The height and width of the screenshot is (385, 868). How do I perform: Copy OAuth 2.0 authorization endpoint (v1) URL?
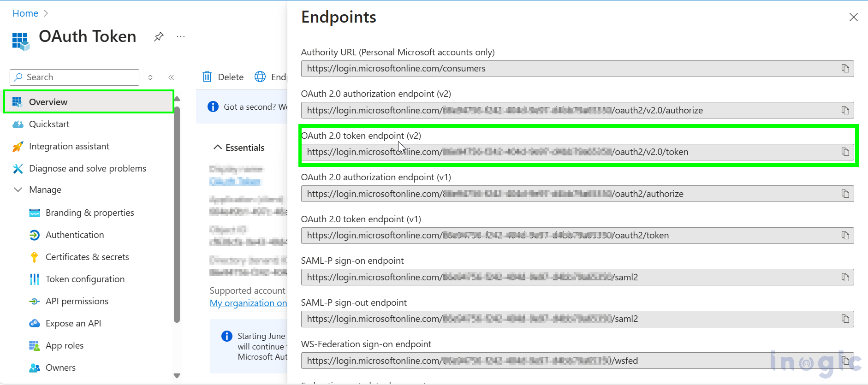845,194
